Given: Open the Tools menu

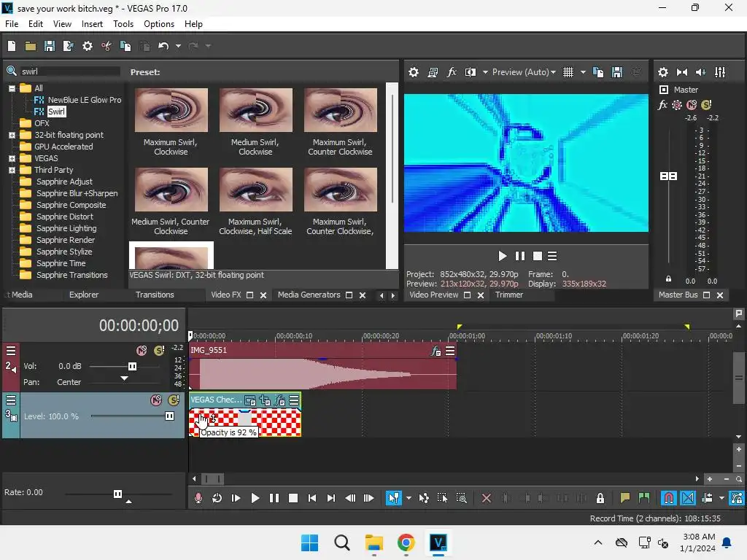Looking at the screenshot, I should [x=123, y=24].
